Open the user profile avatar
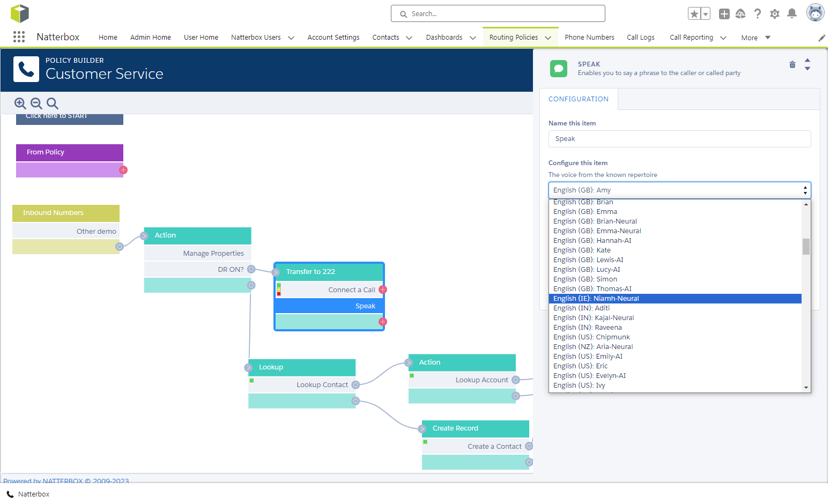 pos(816,13)
